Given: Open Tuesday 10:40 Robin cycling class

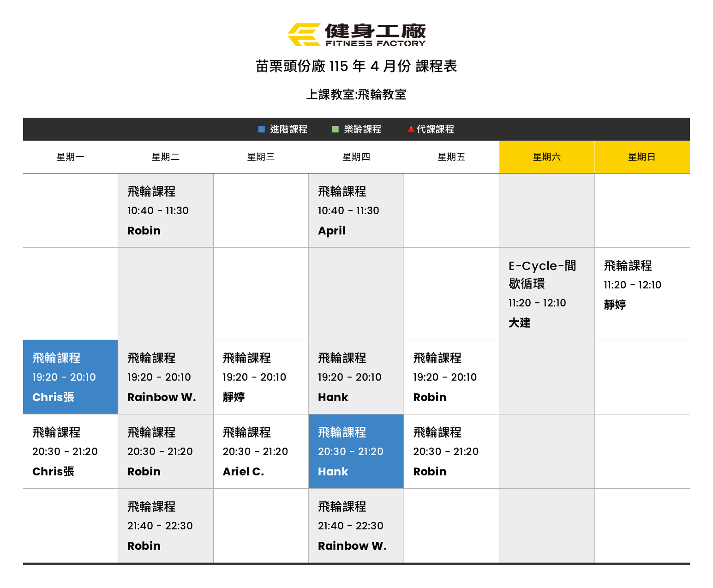Looking at the screenshot, I should pos(165,210).
